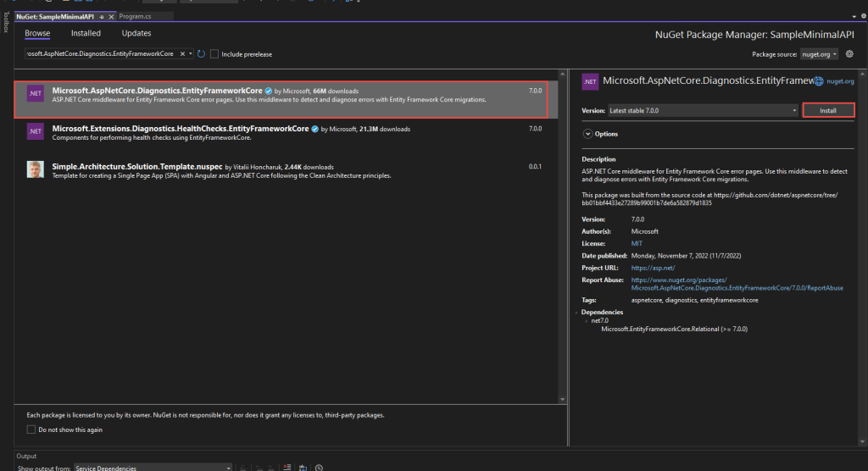Pin the NuGet: SampleMinimalAPI tab
This screenshot has height=471, width=868.
click(x=102, y=16)
